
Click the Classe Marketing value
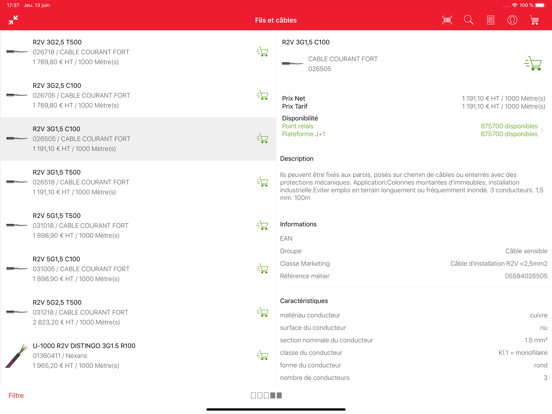pyautogui.click(x=499, y=264)
